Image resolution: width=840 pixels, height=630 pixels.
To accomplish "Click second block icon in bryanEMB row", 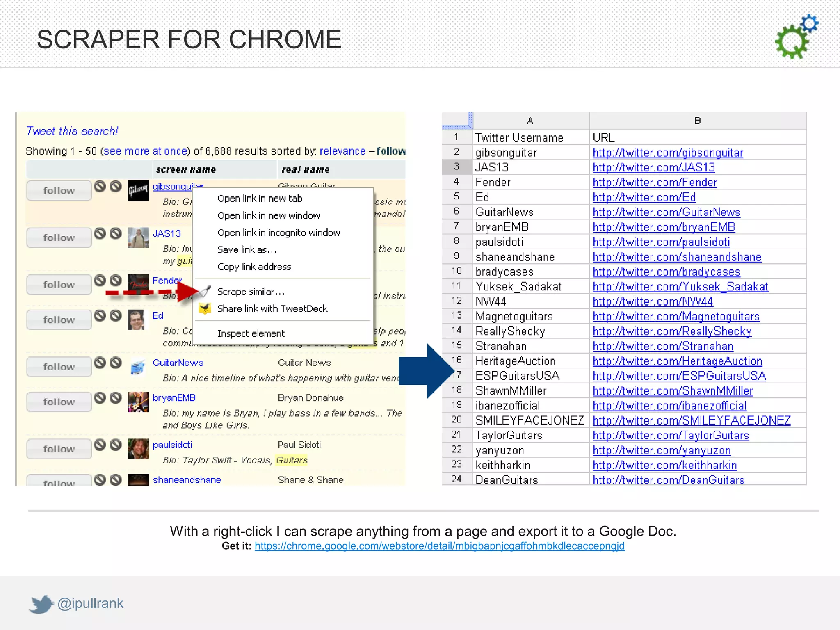I will [x=116, y=397].
